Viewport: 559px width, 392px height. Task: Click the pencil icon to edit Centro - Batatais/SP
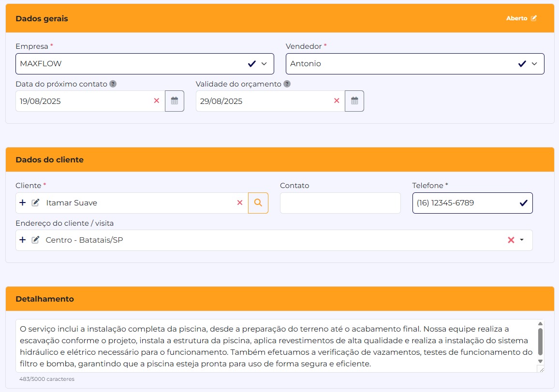click(x=36, y=240)
